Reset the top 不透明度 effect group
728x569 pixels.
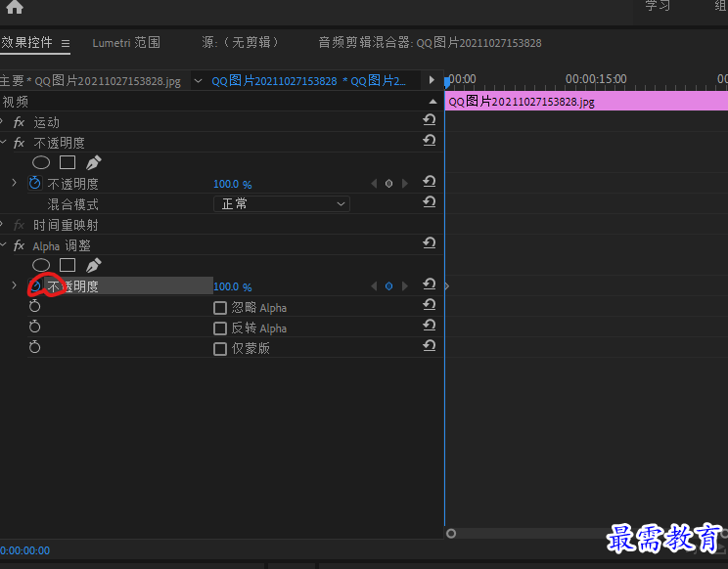[430, 140]
